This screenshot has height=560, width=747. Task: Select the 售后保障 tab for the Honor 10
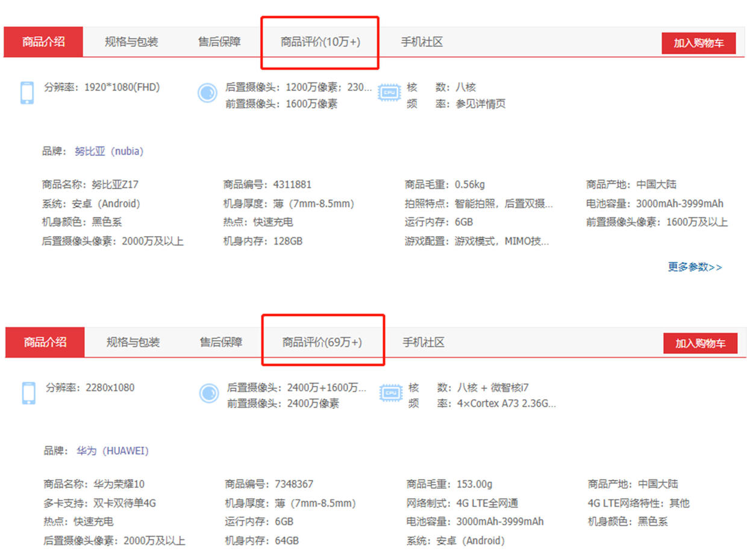pyautogui.click(x=220, y=342)
